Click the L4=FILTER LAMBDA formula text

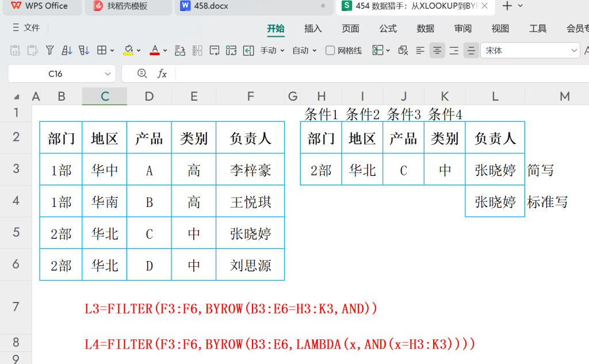coord(280,344)
